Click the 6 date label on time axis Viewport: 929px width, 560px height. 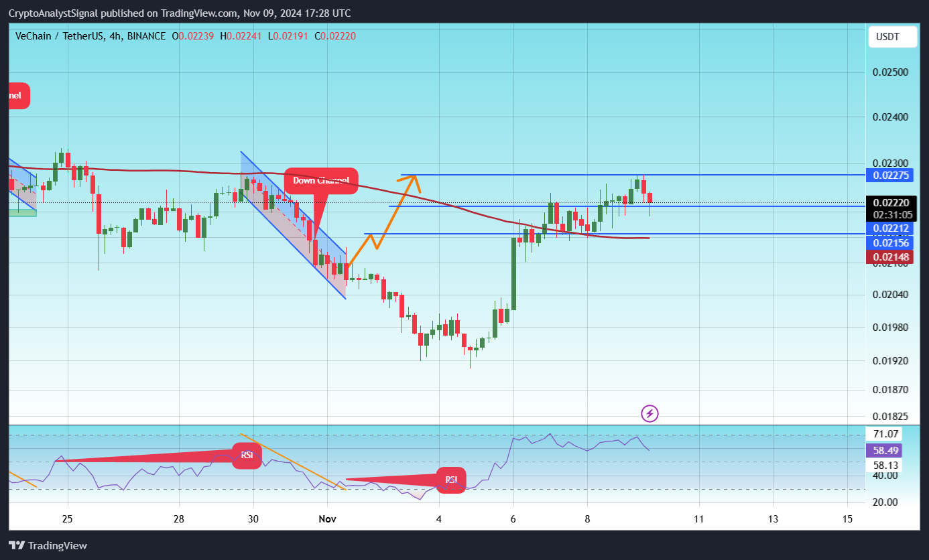pos(513,519)
